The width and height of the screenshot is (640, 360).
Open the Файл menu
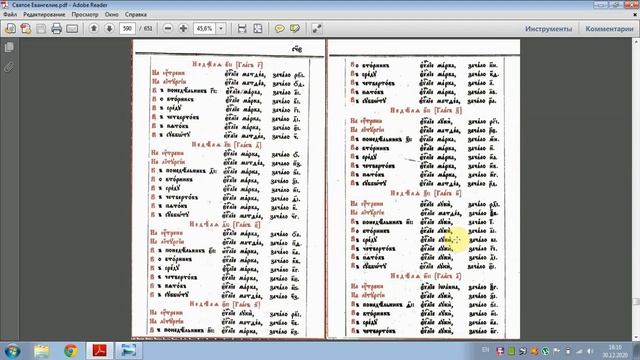[x=10, y=14]
